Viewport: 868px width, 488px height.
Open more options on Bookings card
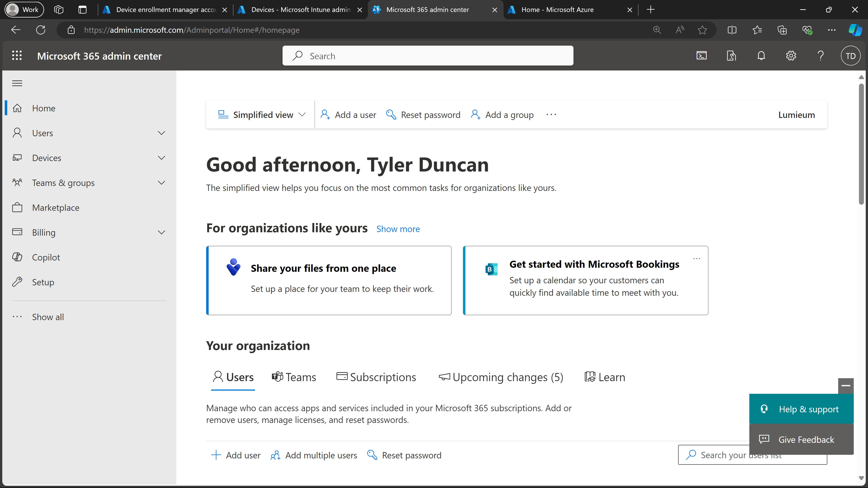[697, 259]
